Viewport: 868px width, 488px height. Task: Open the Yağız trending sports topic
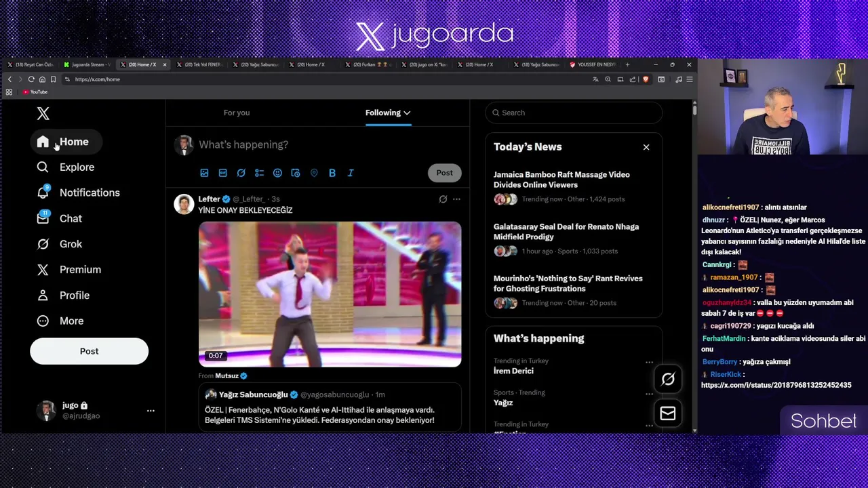[503, 403]
